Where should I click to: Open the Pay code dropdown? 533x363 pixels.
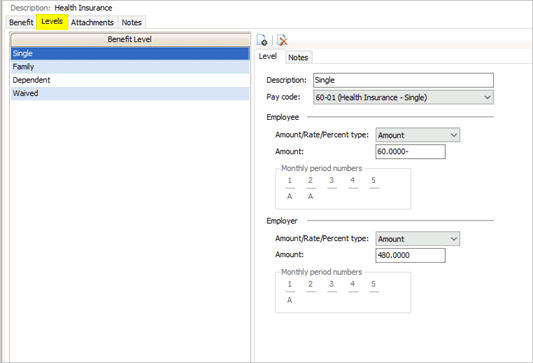(403, 98)
